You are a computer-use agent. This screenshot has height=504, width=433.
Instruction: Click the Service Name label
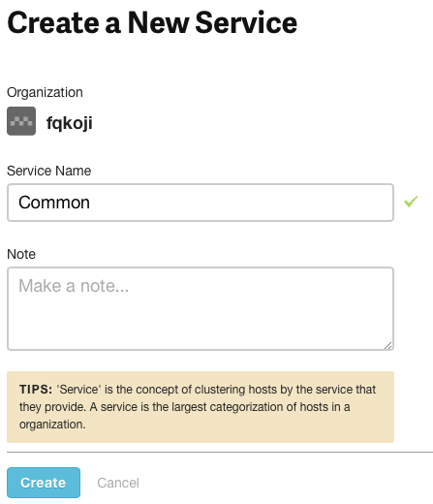49,171
